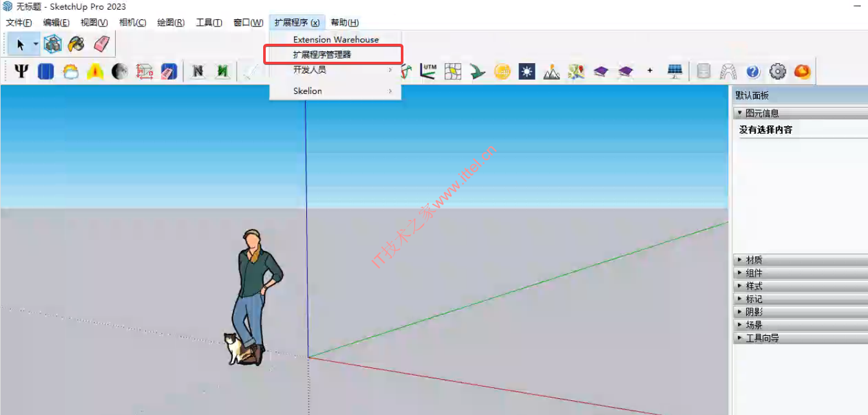Click the moon shading icon
The height and width of the screenshot is (415, 868).
[x=120, y=71]
